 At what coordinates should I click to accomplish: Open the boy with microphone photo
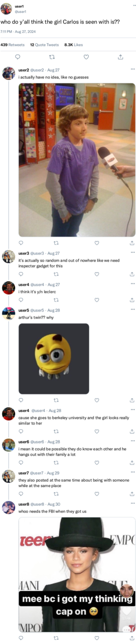click(x=77, y=160)
